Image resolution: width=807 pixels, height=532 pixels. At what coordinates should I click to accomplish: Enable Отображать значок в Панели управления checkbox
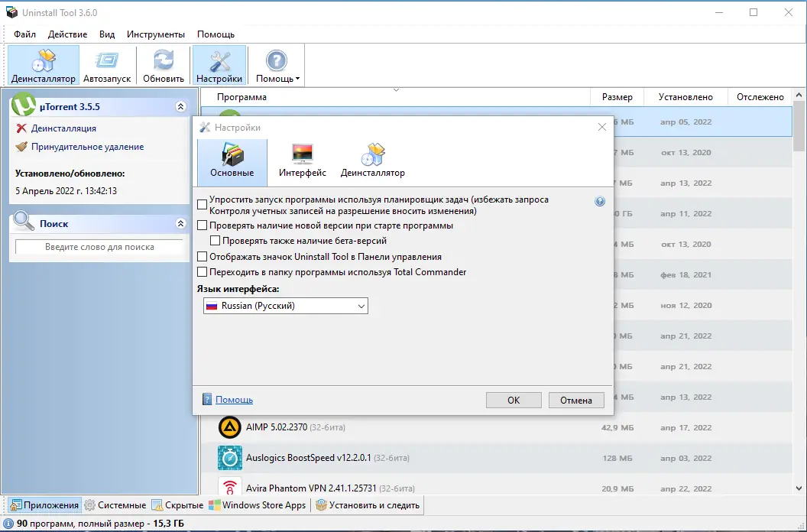click(x=203, y=257)
